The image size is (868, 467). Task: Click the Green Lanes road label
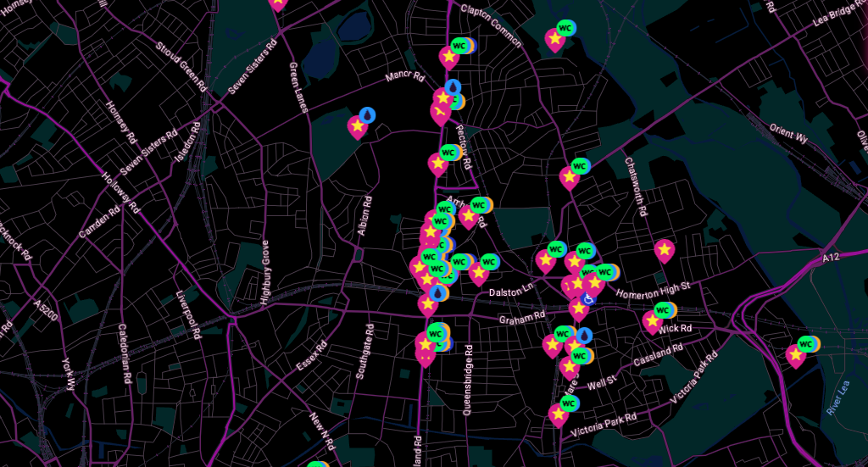pos(298,87)
